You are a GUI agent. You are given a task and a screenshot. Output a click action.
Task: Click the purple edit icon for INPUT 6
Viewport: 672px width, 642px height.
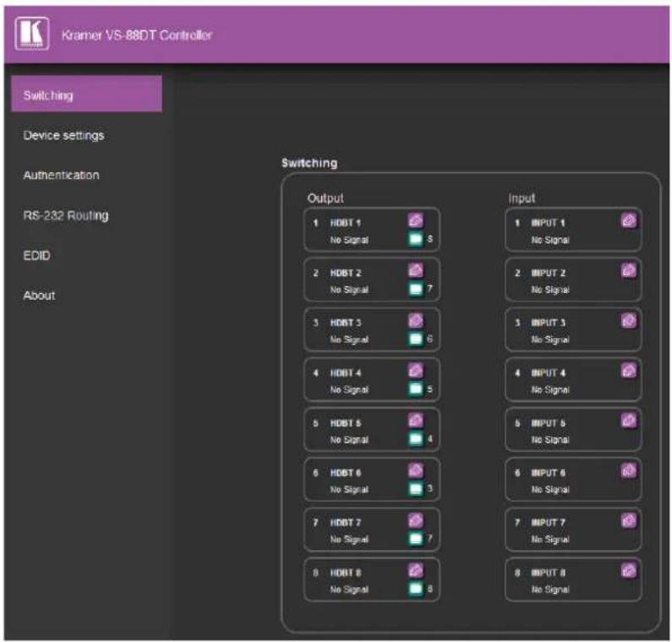click(x=629, y=471)
